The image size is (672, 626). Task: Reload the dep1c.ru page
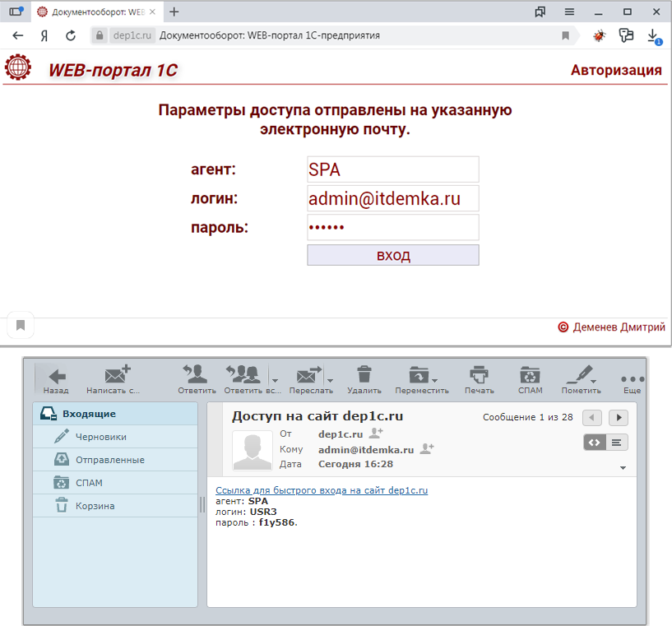(x=71, y=35)
